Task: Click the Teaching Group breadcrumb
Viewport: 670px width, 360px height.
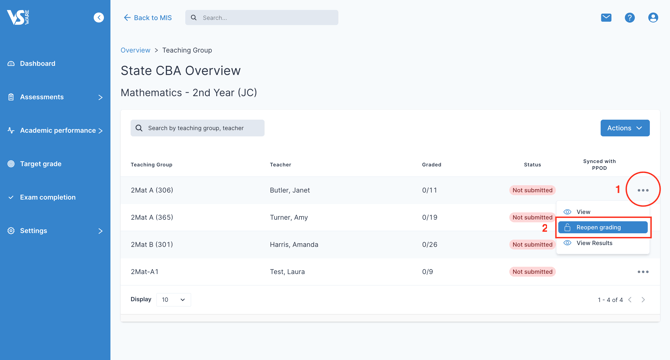Action: coord(187,50)
